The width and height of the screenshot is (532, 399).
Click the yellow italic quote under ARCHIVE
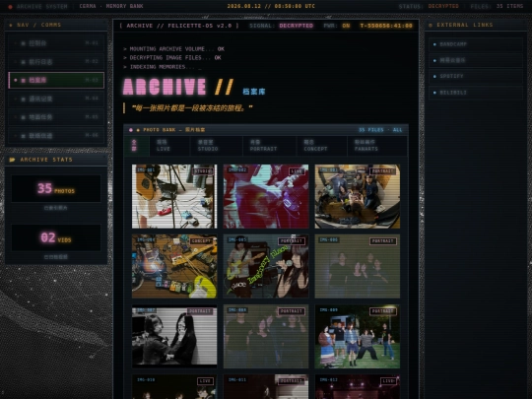point(192,108)
